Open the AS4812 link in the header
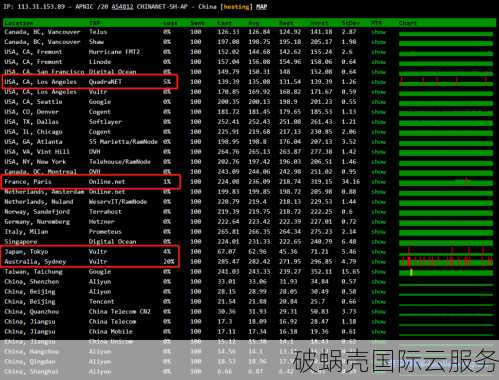This screenshot has height=380, width=499. pos(122,7)
